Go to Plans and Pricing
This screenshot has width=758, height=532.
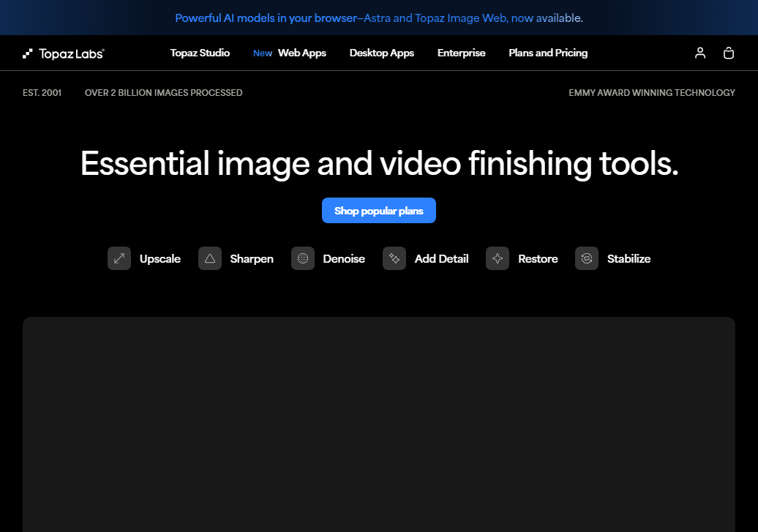(x=548, y=53)
